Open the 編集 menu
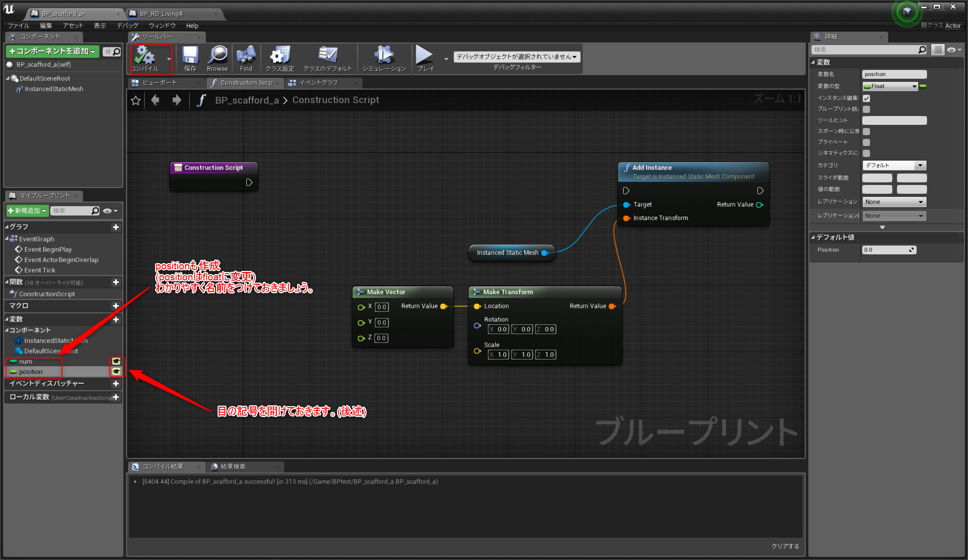Viewport: 968px width, 560px height. [x=46, y=25]
